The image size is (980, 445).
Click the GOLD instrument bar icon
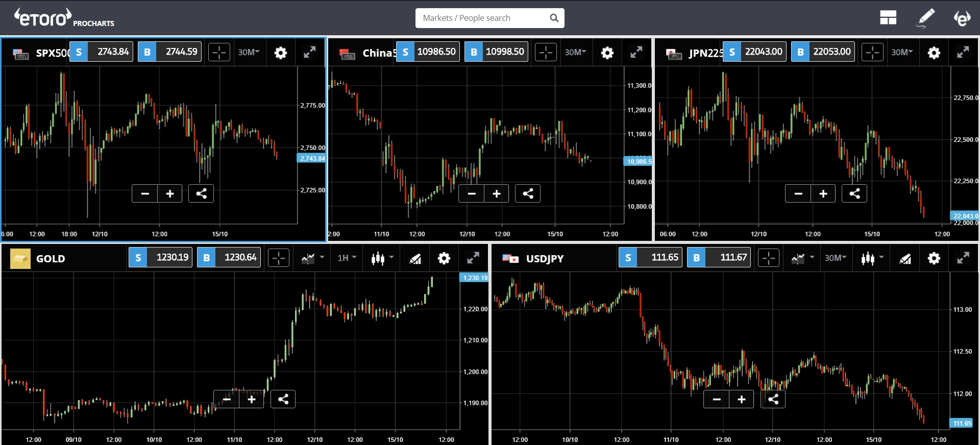(20, 259)
